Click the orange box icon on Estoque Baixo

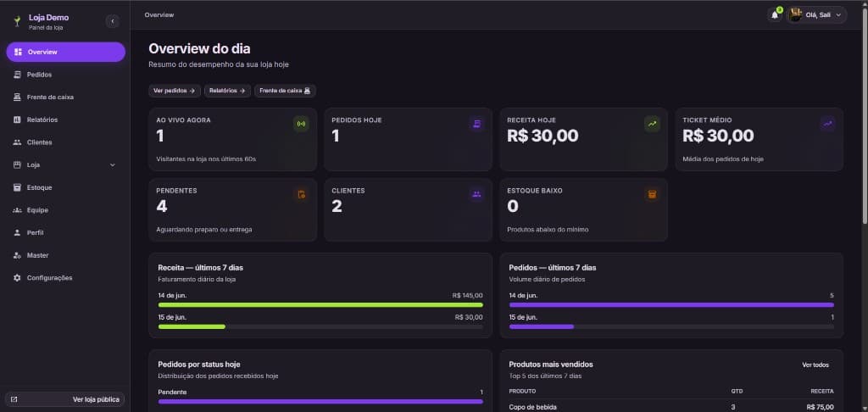(652, 194)
